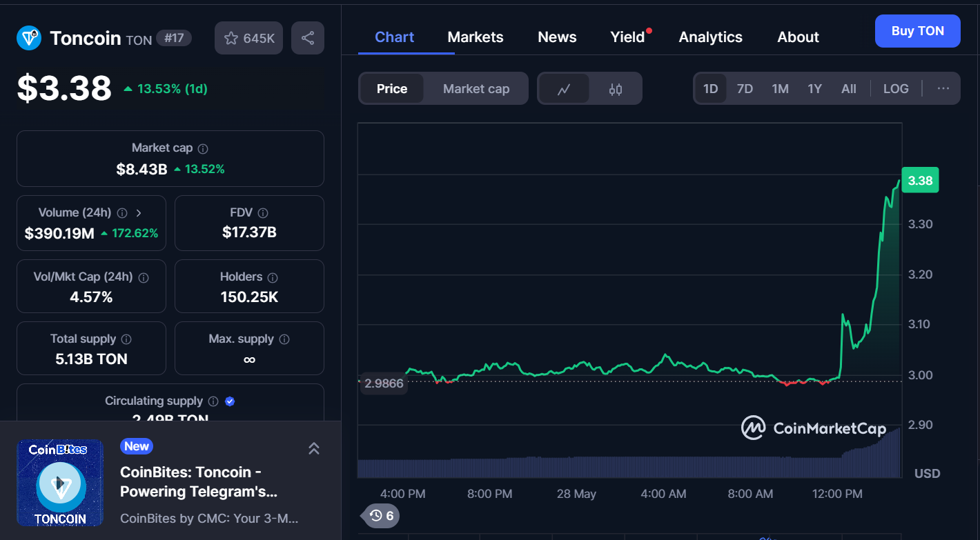
Task: Click the 4.57% Vol/Mkt Cap value
Action: pos(91,297)
